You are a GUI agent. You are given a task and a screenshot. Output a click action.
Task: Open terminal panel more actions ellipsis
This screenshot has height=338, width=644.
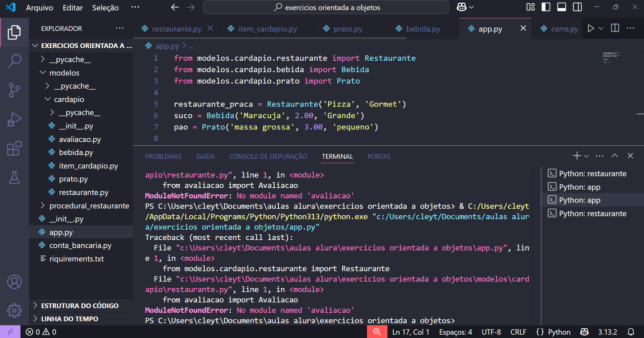click(x=599, y=156)
